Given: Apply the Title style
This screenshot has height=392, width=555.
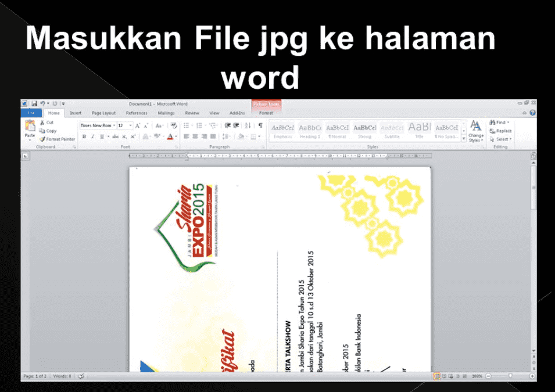Looking at the screenshot, I should tap(420, 131).
